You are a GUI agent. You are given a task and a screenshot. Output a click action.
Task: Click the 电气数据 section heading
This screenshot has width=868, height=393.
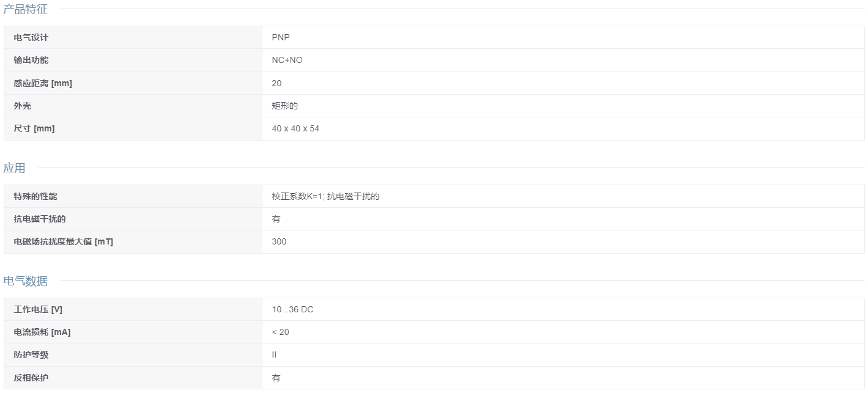click(x=25, y=281)
